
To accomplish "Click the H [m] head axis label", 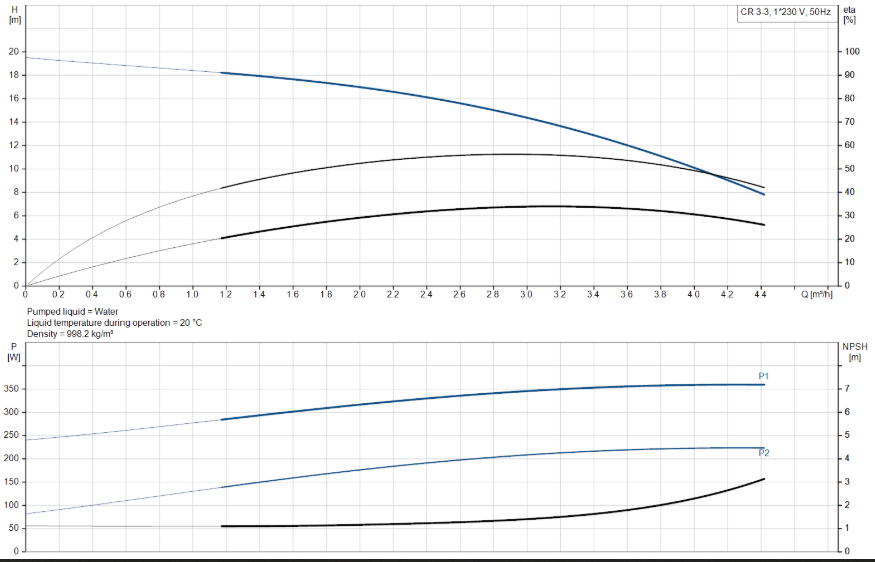I will (x=14, y=14).
